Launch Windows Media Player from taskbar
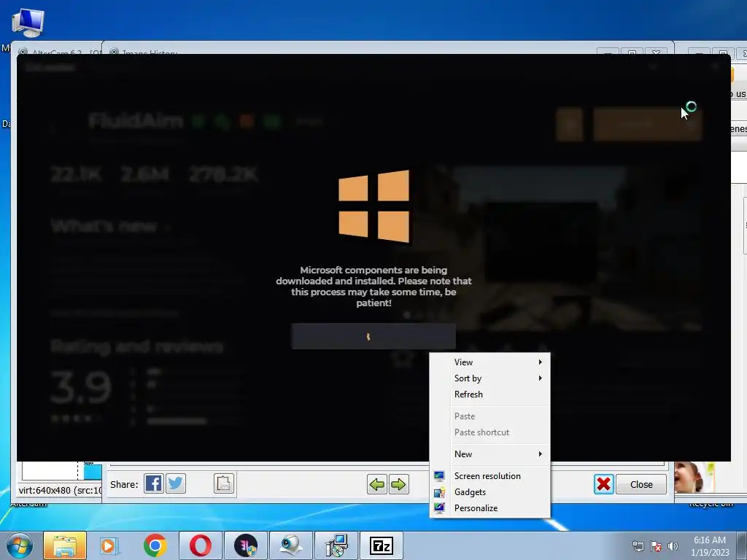The width and height of the screenshot is (747, 560). pos(109,545)
